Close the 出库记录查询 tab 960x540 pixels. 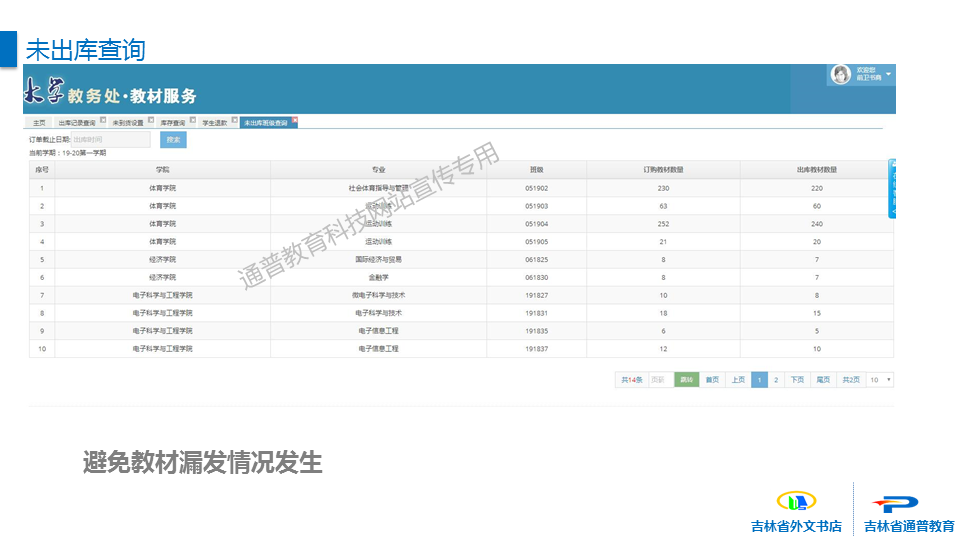103,120
